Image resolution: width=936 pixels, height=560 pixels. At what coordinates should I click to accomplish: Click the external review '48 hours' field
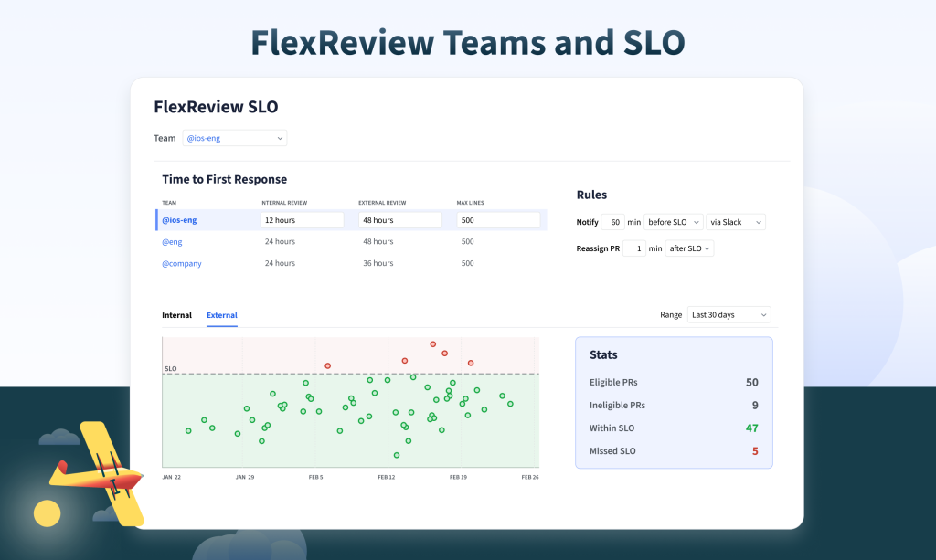[399, 220]
